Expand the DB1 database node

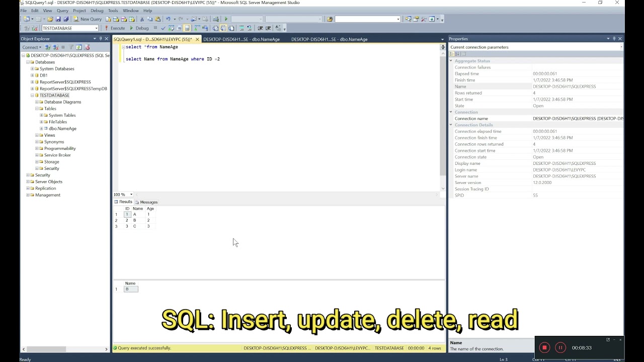pyautogui.click(x=32, y=75)
